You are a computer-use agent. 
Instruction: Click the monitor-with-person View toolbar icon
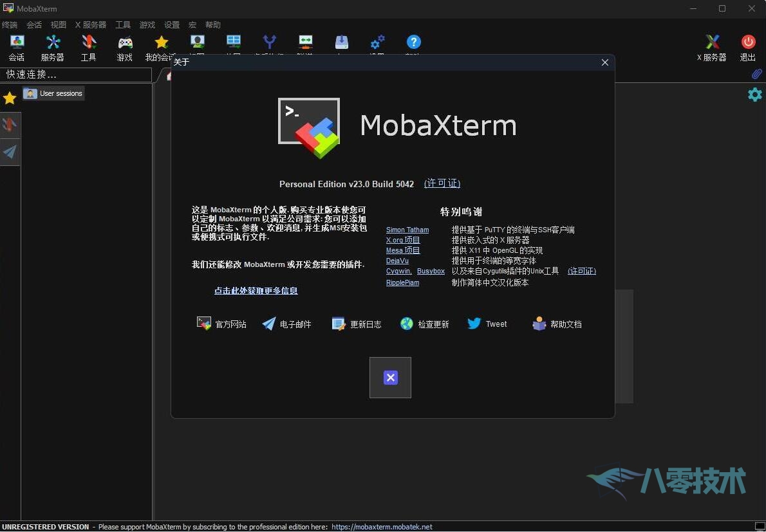point(198,42)
